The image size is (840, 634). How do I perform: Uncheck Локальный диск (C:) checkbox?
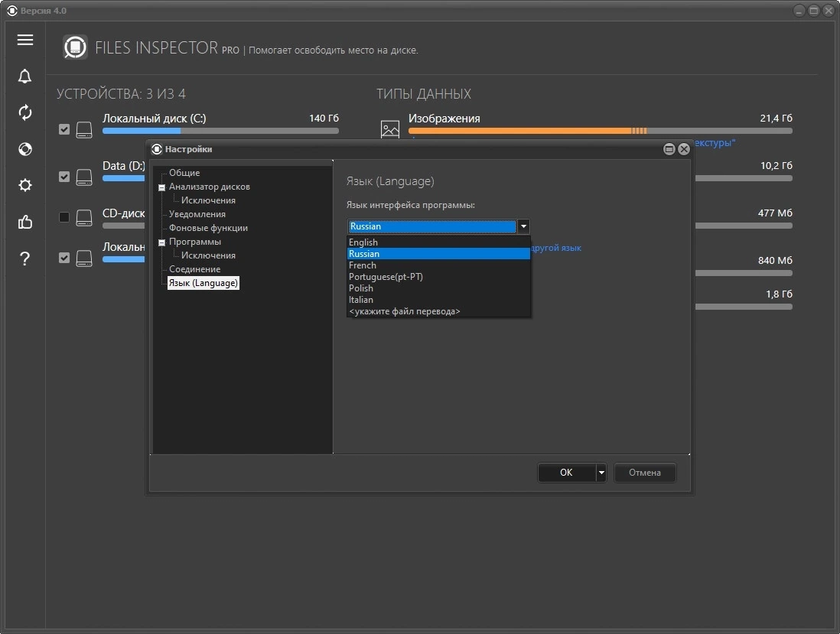(64, 129)
